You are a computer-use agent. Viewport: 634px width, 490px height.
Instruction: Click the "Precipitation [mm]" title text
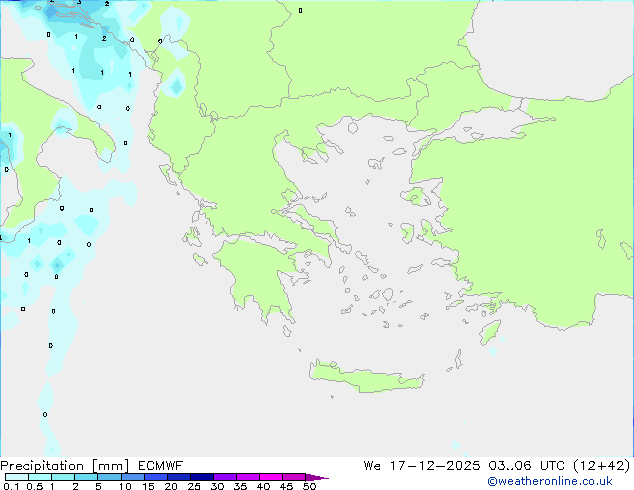point(65,466)
